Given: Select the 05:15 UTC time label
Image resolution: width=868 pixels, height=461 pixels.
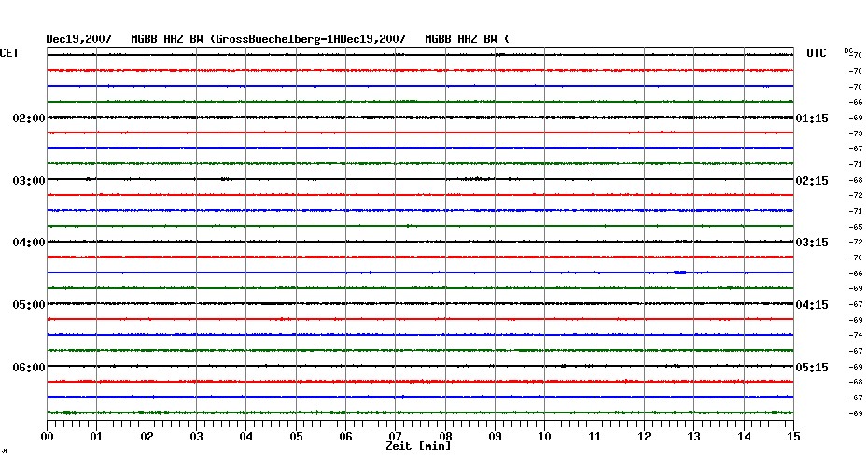Looking at the screenshot, I should [812, 368].
